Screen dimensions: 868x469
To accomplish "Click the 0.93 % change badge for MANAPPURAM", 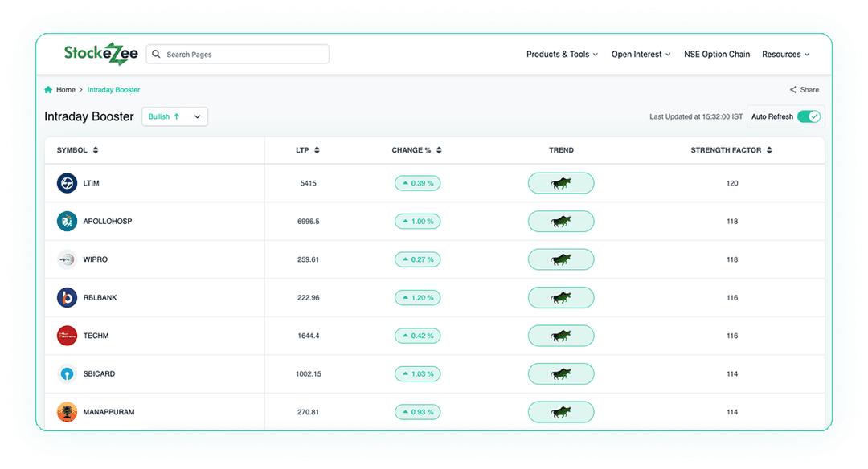I will click(417, 412).
